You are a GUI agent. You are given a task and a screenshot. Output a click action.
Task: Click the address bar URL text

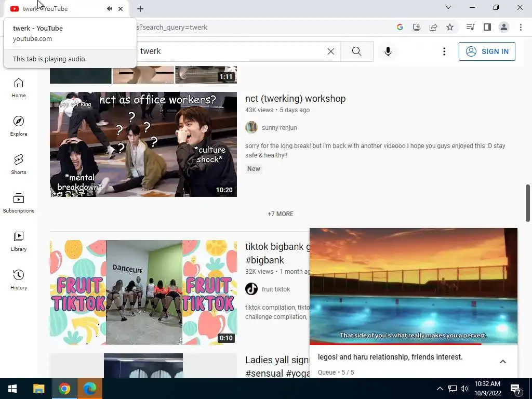[x=172, y=27]
